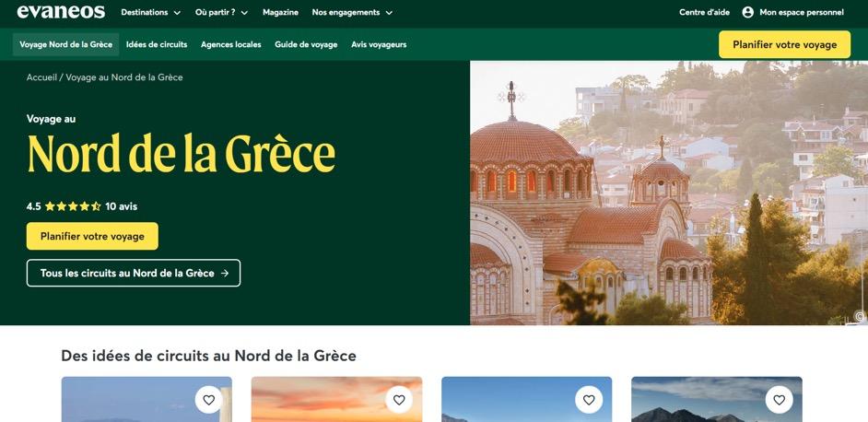Toggle heart on second circuit card
This screenshot has width=868, height=422.
(399, 400)
